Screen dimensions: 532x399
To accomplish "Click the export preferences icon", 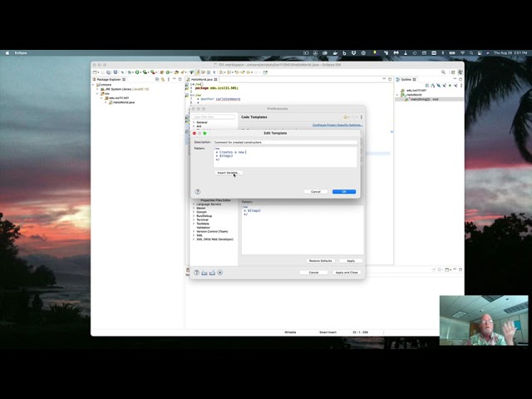I will tap(212, 273).
